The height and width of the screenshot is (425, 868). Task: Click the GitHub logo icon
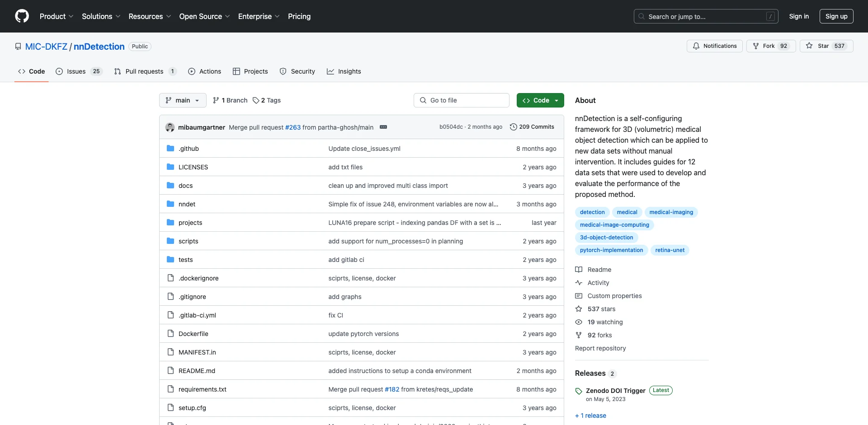point(22,16)
